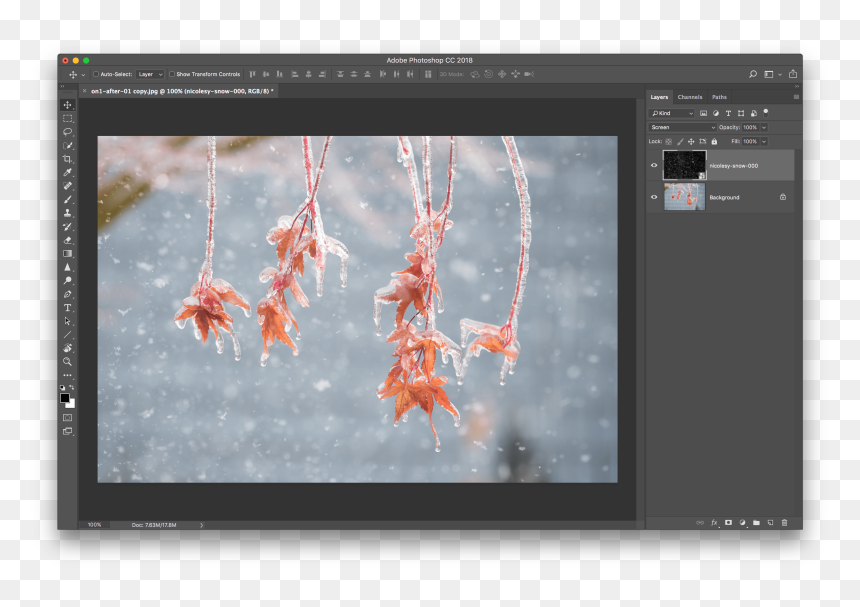Select the Brush tool
This screenshot has height=607, width=860.
(x=67, y=200)
